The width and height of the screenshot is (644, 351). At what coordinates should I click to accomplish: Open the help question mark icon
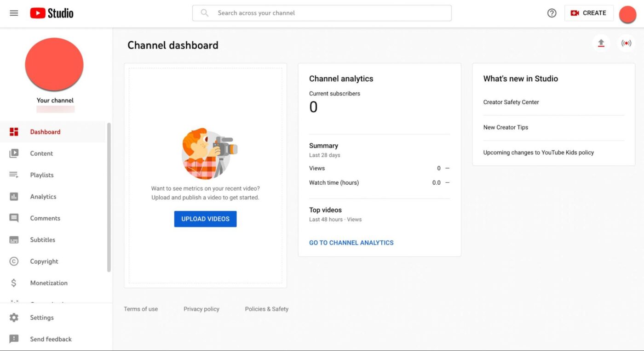click(x=552, y=13)
